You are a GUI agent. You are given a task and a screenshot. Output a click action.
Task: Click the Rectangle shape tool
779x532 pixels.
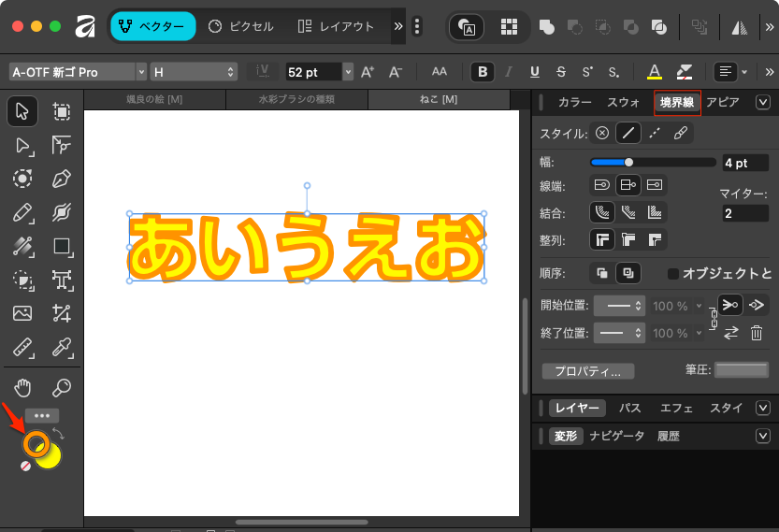click(62, 247)
